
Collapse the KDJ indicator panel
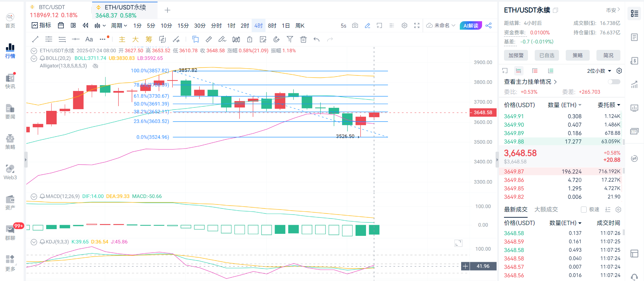coord(34,242)
